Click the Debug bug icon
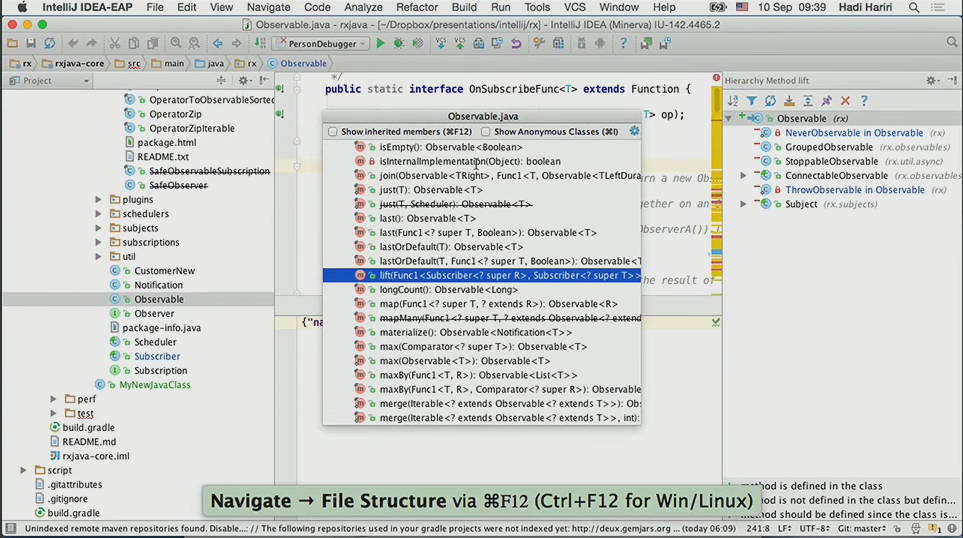Screen dimensions: 963x538 coord(399,44)
